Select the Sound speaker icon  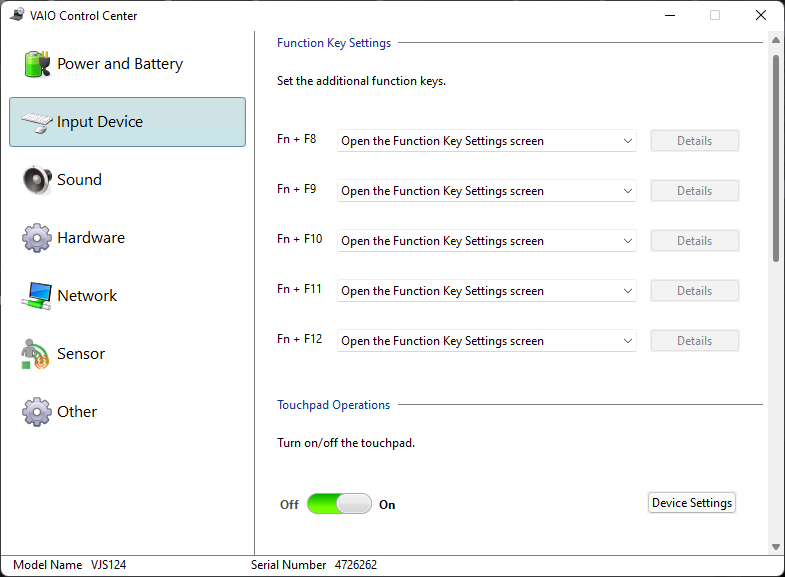[x=36, y=180]
